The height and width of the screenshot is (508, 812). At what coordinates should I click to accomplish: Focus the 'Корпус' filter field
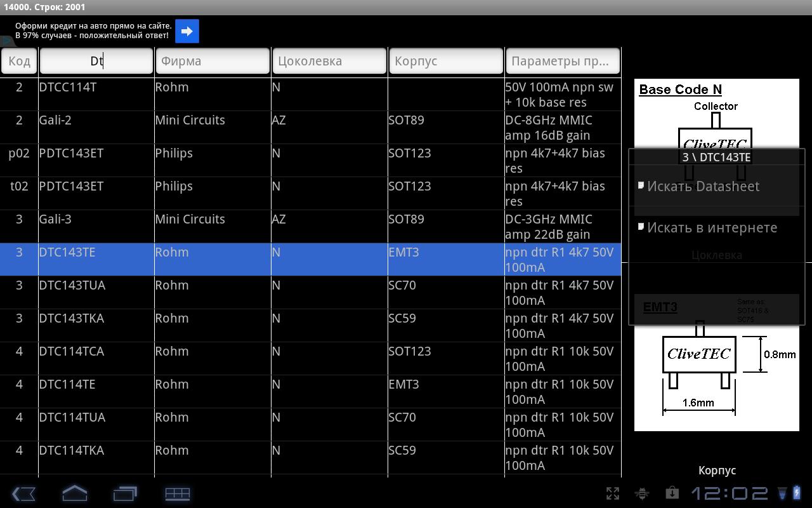[x=446, y=61]
